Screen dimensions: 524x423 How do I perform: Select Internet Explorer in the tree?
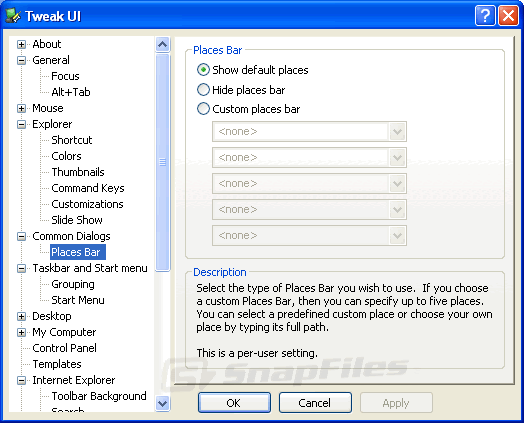(74, 380)
